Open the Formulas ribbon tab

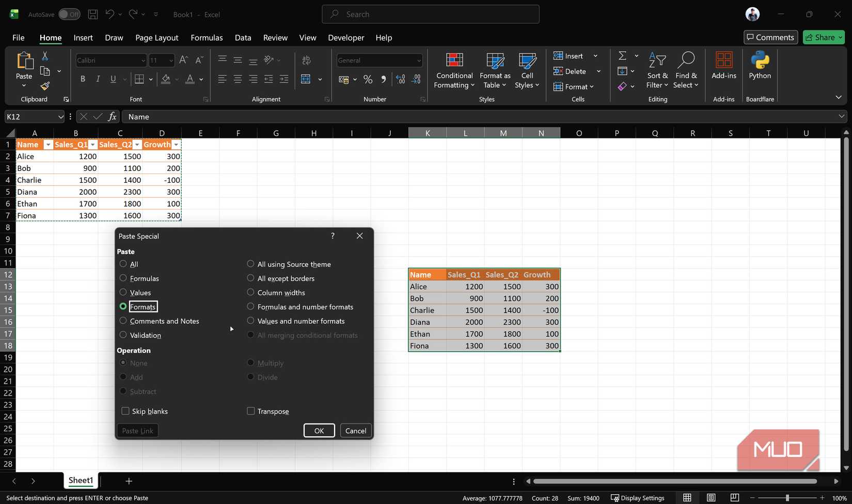(207, 38)
